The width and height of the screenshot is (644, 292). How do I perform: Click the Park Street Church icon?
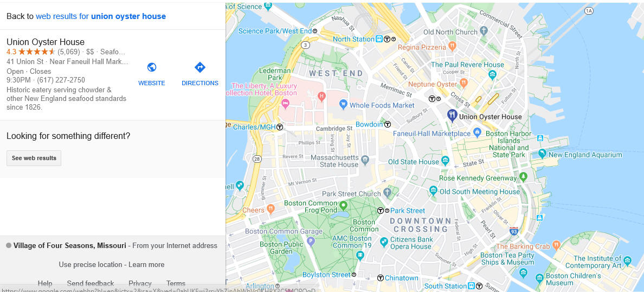point(387,192)
